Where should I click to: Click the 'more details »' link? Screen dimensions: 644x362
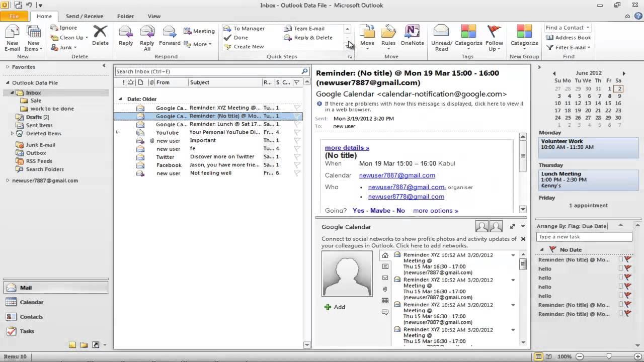(347, 147)
